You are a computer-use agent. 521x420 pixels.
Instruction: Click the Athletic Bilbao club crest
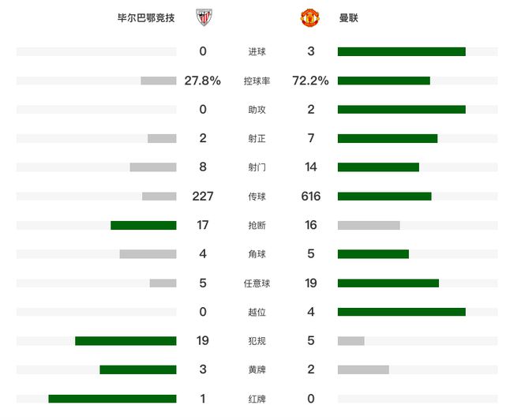204,17
